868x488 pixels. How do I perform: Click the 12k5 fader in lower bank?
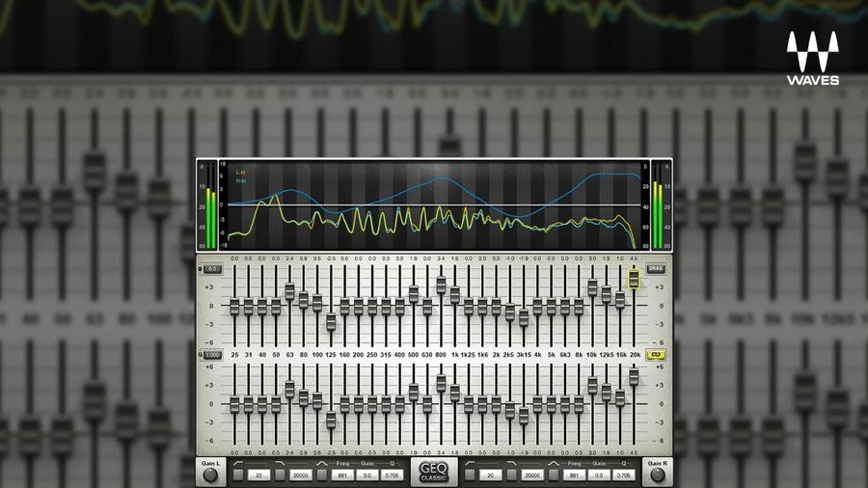[607, 393]
